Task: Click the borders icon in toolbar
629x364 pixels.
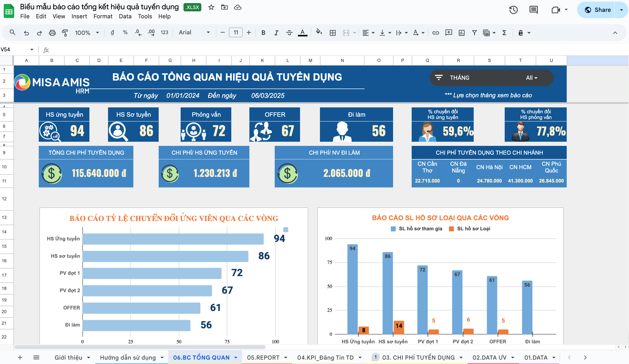Action: [333, 33]
